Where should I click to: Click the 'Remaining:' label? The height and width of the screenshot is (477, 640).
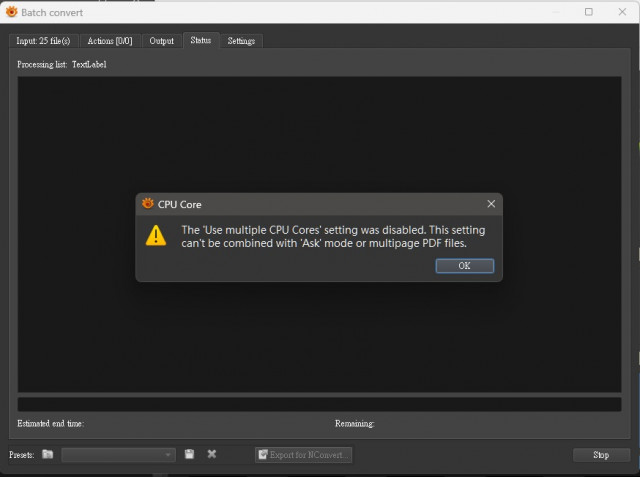[355, 424]
